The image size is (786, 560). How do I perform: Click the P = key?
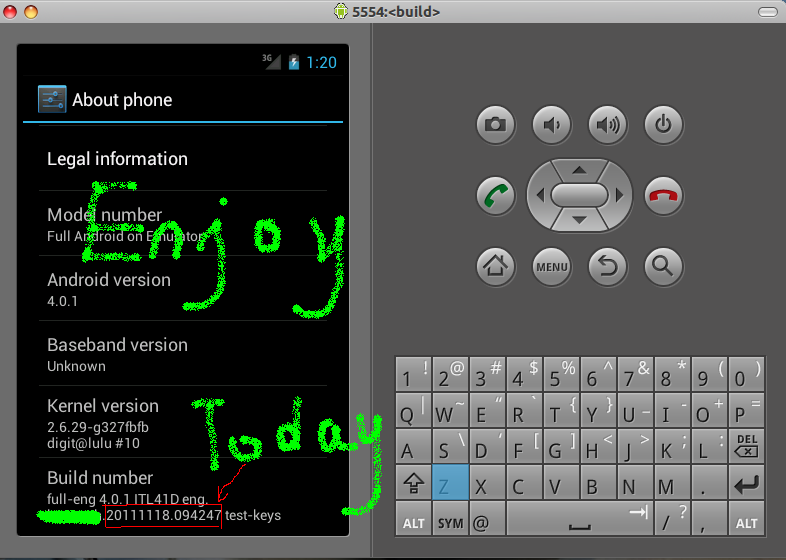click(x=746, y=411)
